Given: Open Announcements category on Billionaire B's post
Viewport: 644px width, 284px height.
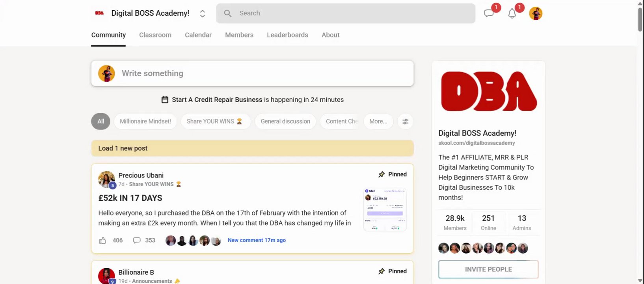Looking at the screenshot, I should pyautogui.click(x=156, y=281).
